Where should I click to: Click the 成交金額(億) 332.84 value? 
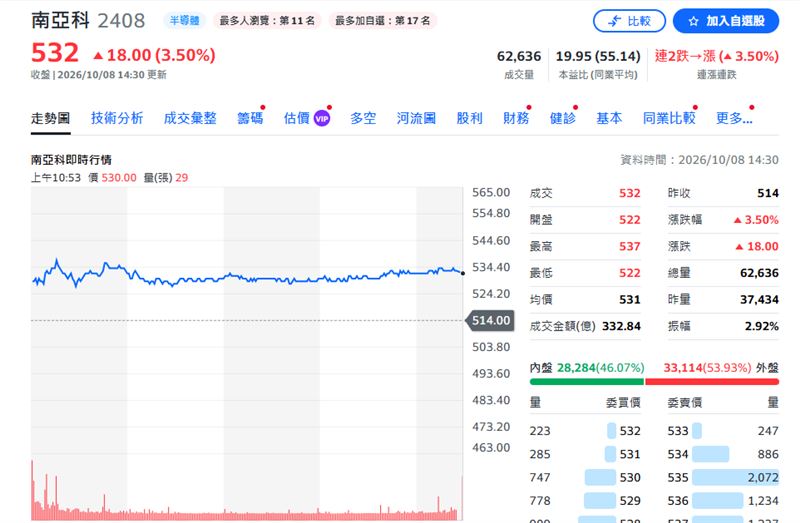tap(621, 326)
